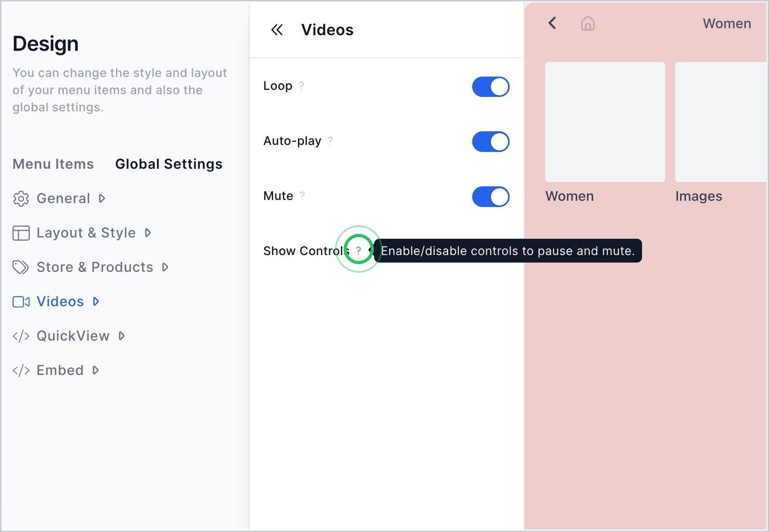Click the Women label under thumbnail
Screen dimensions: 769x532
[x=569, y=196]
